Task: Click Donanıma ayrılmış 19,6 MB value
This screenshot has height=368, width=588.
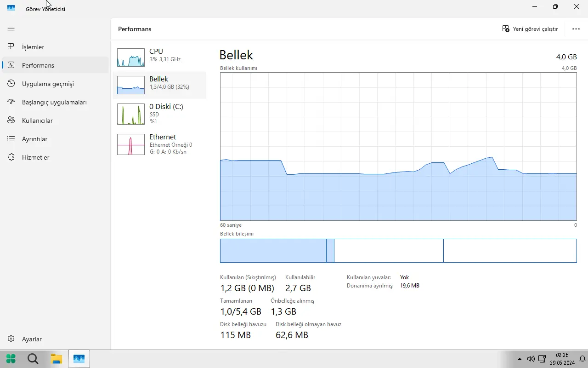Action: [x=410, y=286]
